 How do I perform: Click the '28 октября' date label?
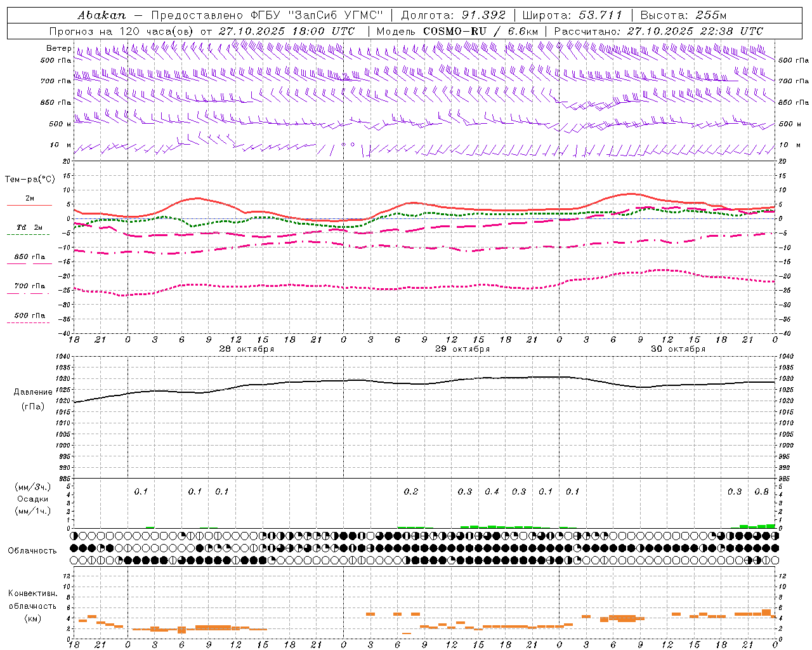(x=246, y=349)
